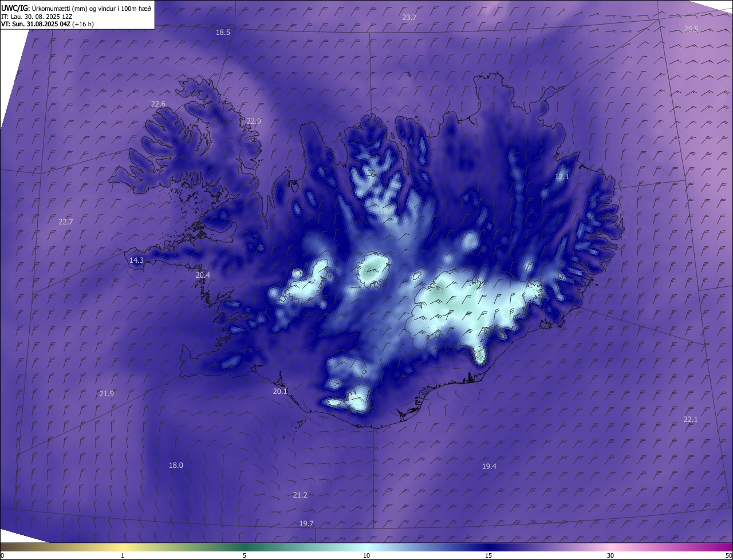The image size is (733, 560).
Task: Click the 18.5 value label on the map
Action: point(223,33)
